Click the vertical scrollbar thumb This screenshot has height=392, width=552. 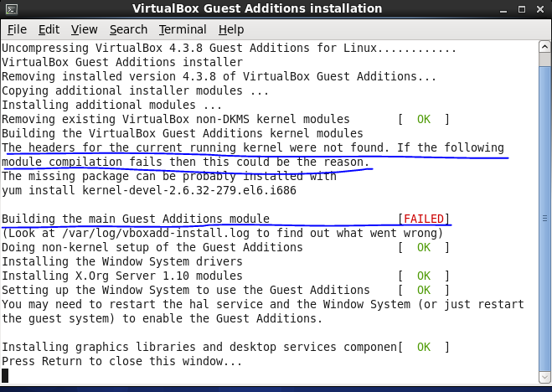click(544, 218)
